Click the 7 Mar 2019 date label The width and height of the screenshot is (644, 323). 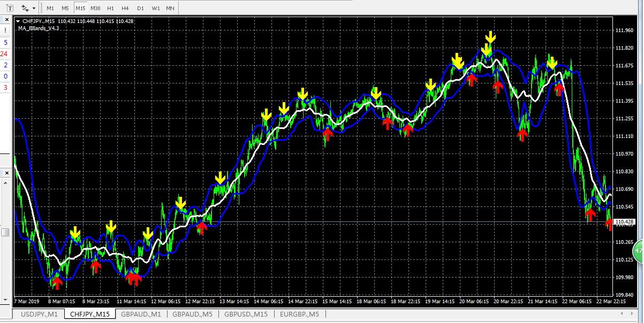[26, 302]
